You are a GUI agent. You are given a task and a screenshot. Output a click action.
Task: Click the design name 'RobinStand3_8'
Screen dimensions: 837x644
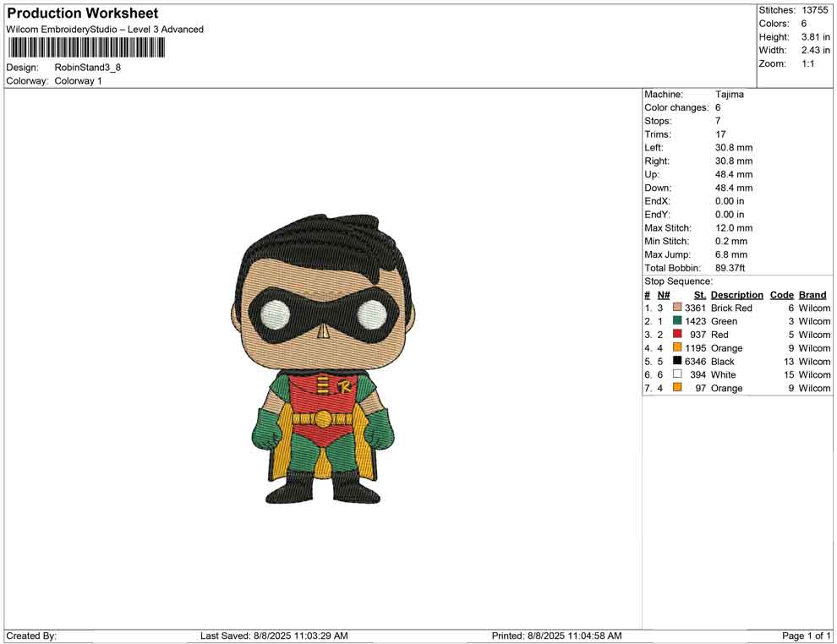pos(88,68)
